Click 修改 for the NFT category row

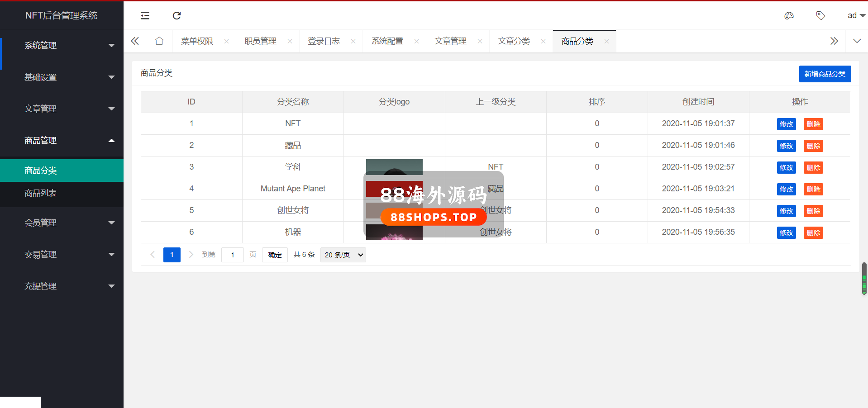(786, 124)
